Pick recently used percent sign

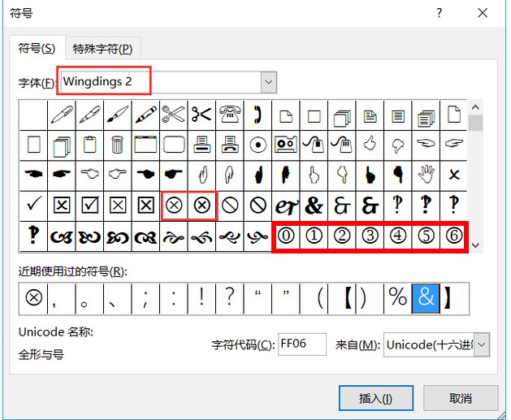pos(397,298)
